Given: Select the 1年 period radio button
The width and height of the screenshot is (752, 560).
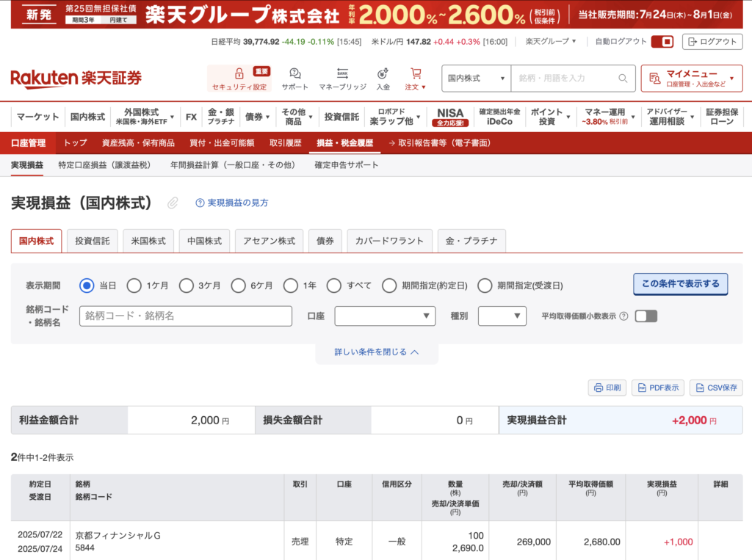Looking at the screenshot, I should [291, 286].
